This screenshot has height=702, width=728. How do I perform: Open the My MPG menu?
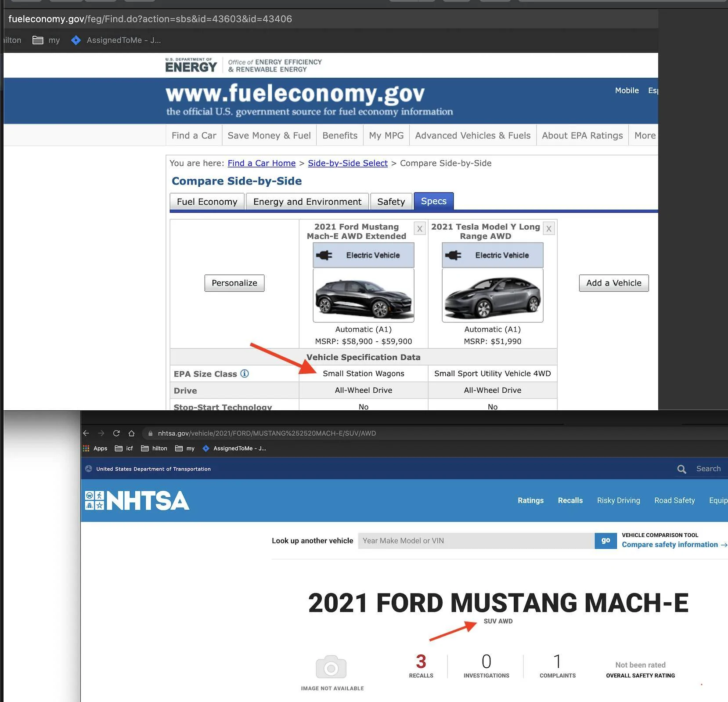386,135
